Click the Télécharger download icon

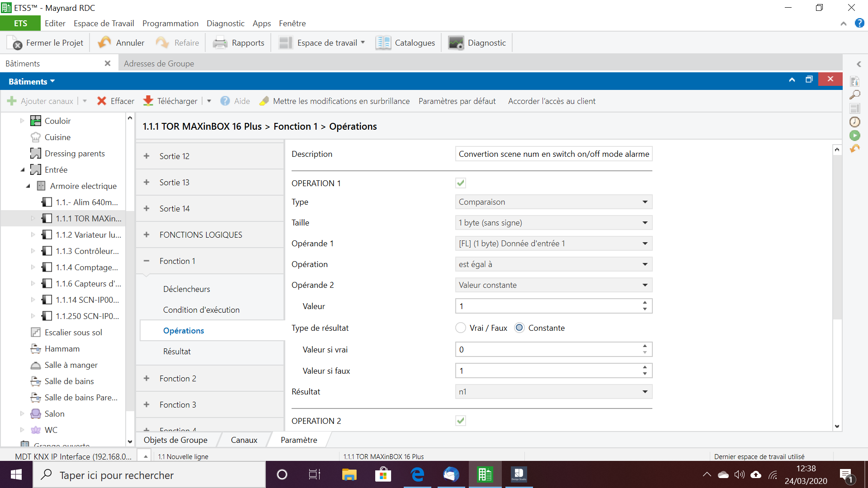click(148, 101)
